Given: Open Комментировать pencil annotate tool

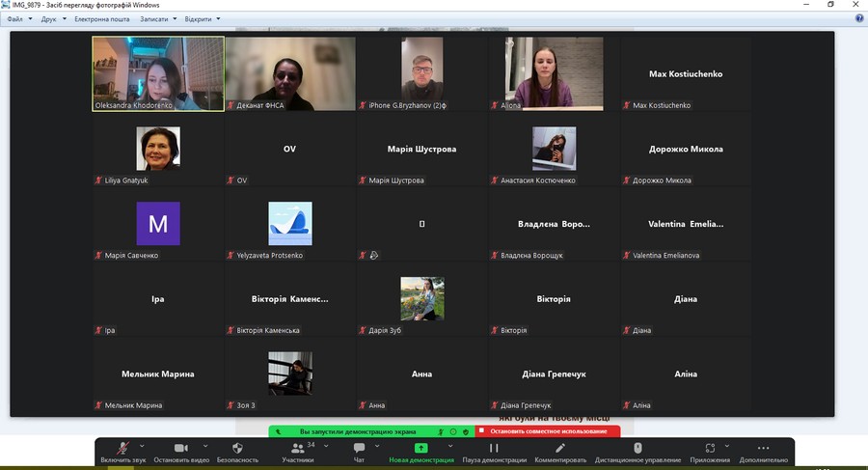Looking at the screenshot, I should coord(560,448).
